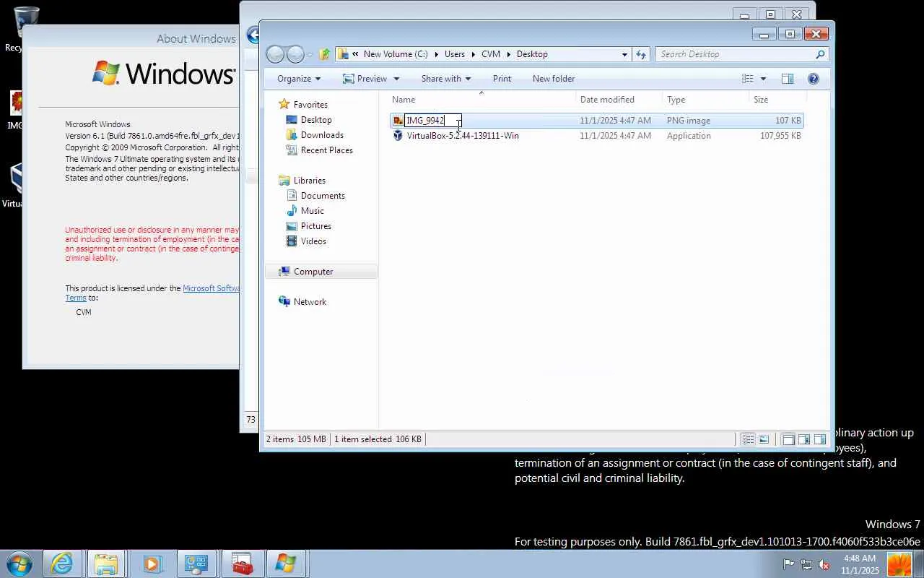Image resolution: width=924 pixels, height=578 pixels.
Task: Go back using the Explorer back arrow
Action: pyautogui.click(x=275, y=54)
